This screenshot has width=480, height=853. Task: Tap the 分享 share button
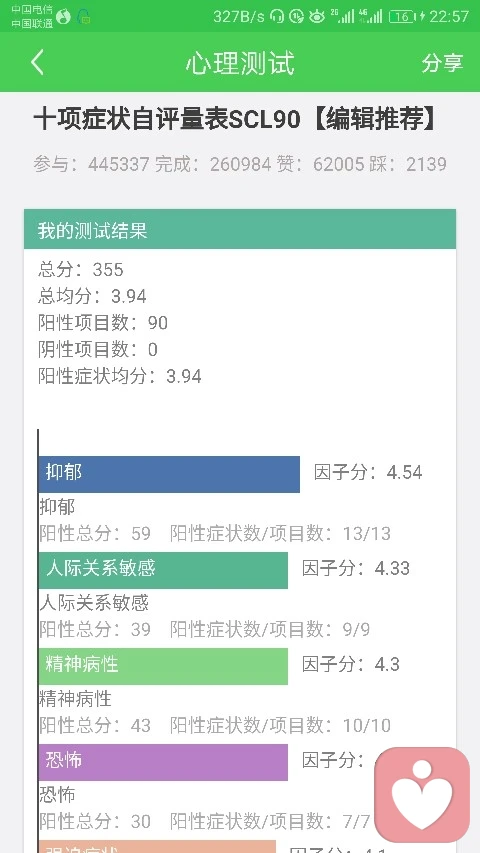pyautogui.click(x=442, y=63)
